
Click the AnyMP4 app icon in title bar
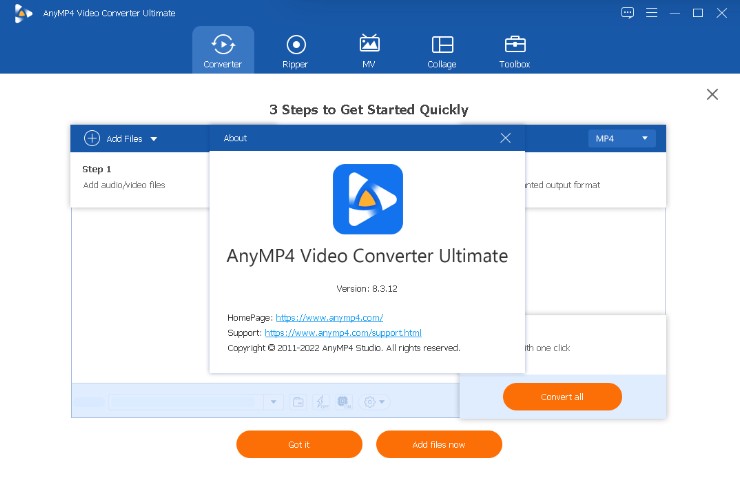point(23,13)
